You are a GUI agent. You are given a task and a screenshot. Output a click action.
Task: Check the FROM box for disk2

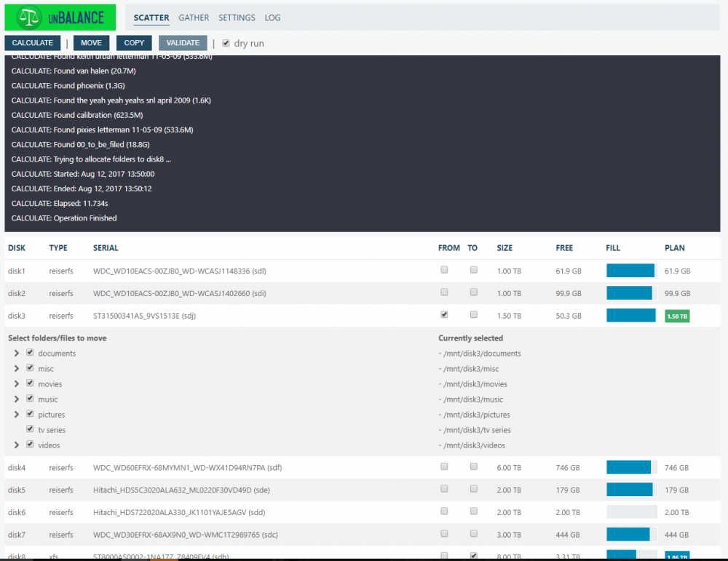coord(444,292)
